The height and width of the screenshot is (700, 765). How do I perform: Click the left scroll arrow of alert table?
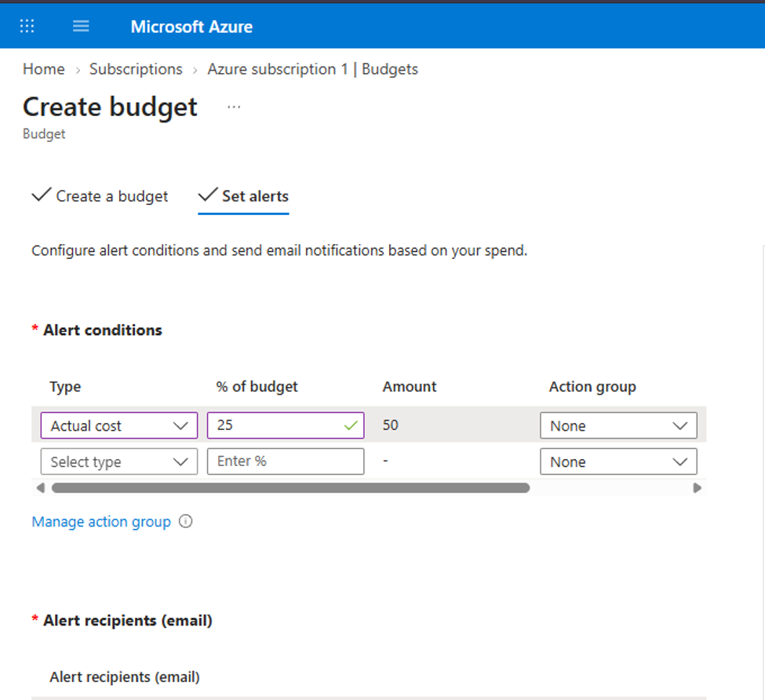click(x=41, y=488)
